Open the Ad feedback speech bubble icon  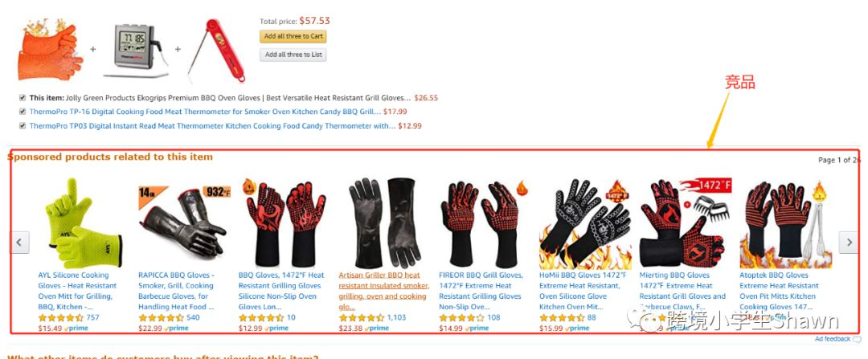click(857, 339)
